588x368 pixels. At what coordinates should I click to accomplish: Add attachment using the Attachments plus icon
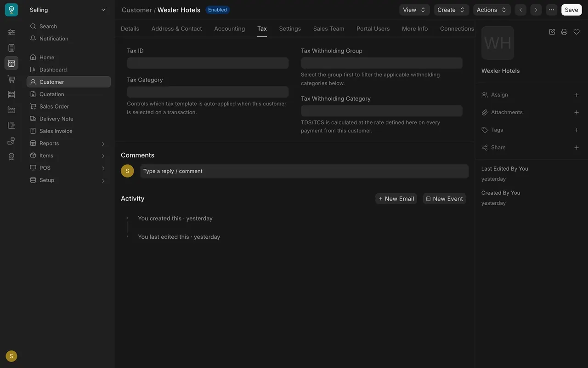point(577,112)
